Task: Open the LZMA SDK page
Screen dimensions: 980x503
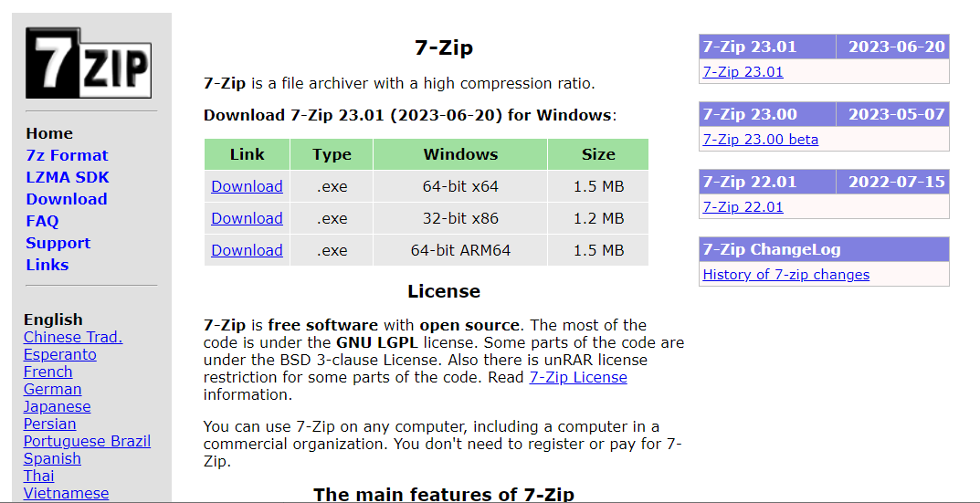Action: pyautogui.click(x=67, y=177)
